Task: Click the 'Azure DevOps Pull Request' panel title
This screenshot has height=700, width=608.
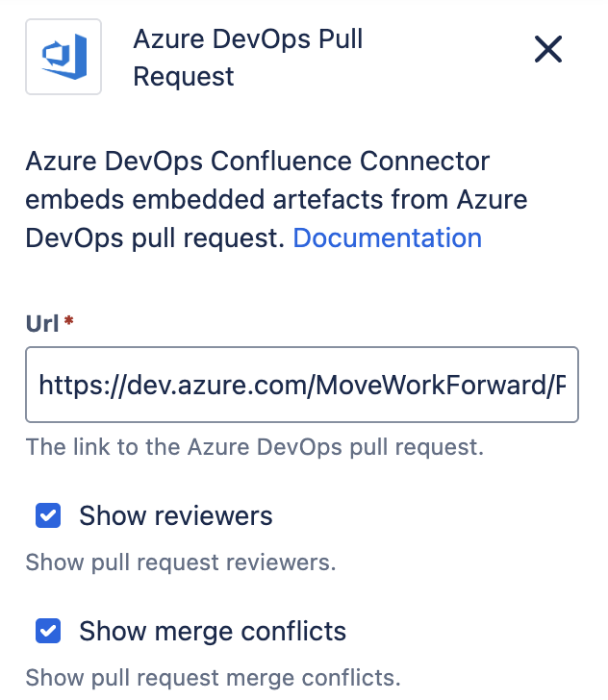Action: [247, 58]
